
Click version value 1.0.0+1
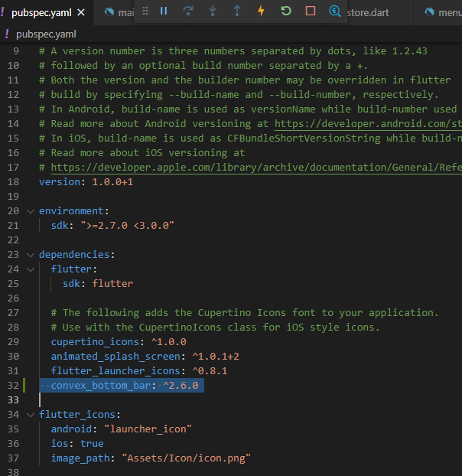[x=112, y=182]
